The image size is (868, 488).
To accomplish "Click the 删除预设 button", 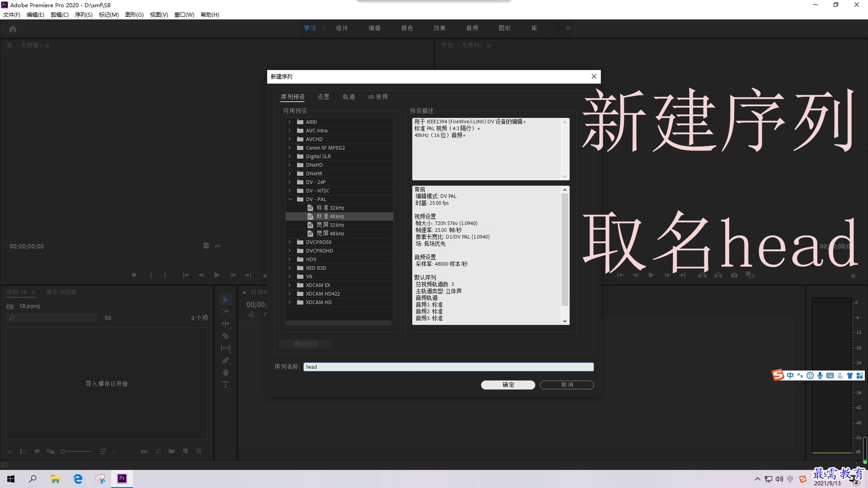I will tap(306, 344).
